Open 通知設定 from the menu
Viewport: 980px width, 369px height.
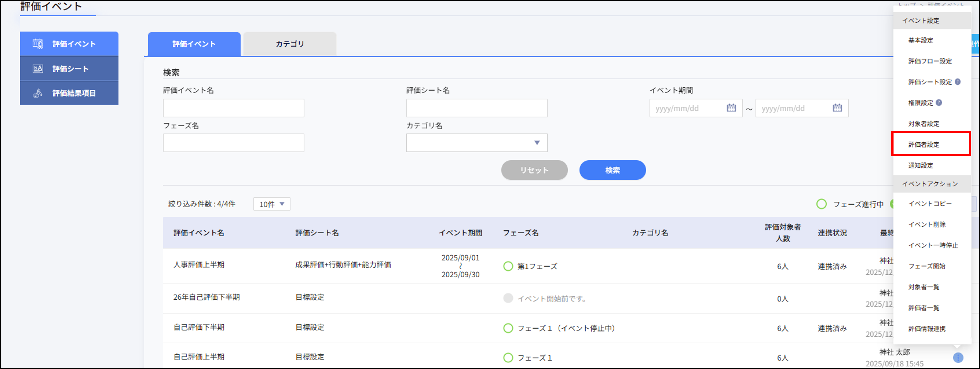921,165
